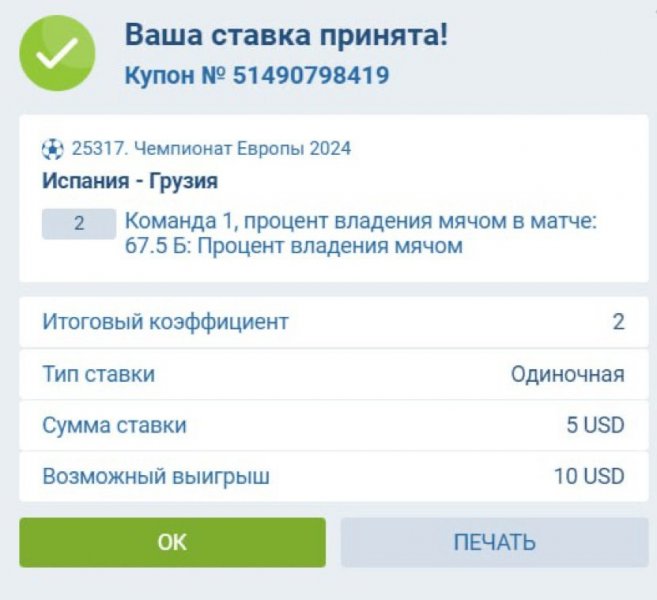The width and height of the screenshot is (657, 600).
Task: Click the odds badge showing 2
Action: 79,224
